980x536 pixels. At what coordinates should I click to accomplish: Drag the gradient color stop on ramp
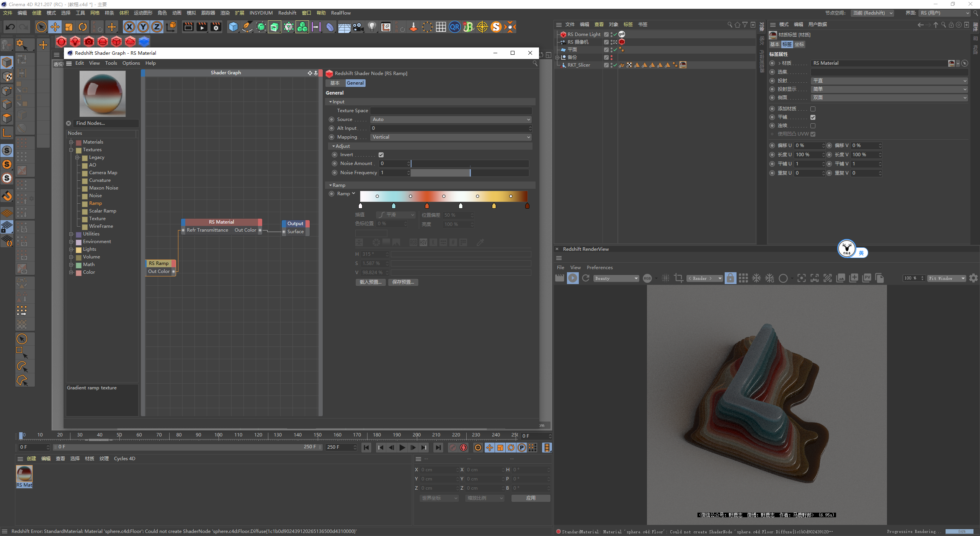427,206
